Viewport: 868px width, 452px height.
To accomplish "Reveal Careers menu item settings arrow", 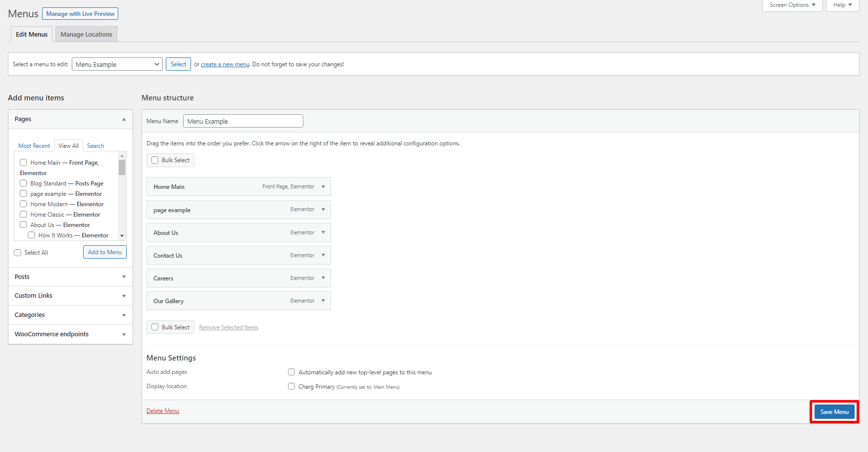I will click(323, 278).
